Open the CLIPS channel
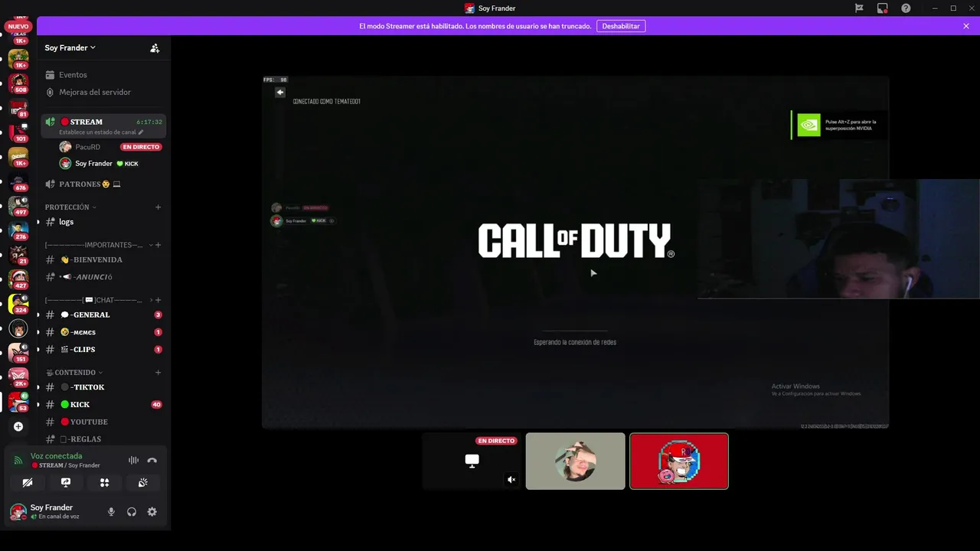The image size is (980, 551). pyautogui.click(x=103, y=350)
